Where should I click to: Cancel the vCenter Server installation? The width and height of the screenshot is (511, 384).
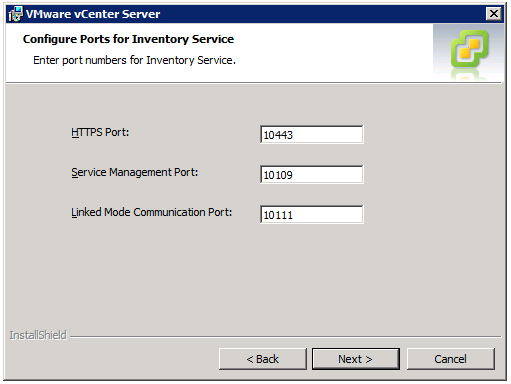click(450, 359)
